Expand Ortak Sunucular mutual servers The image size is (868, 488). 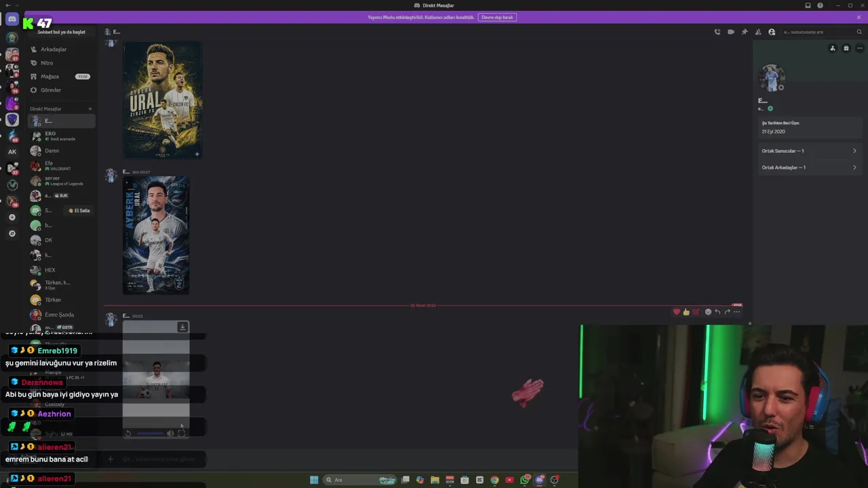(809, 151)
